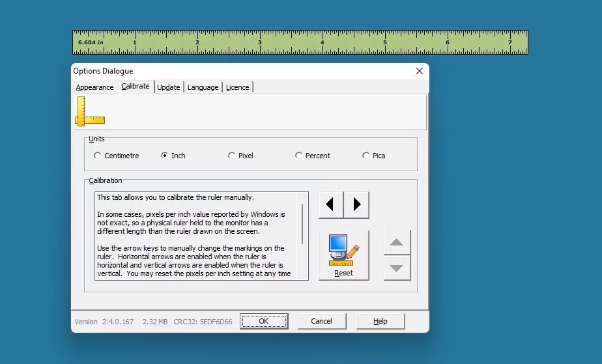Click the calibration text scrollbar thumb
The width and height of the screenshot is (602, 364).
click(302, 224)
